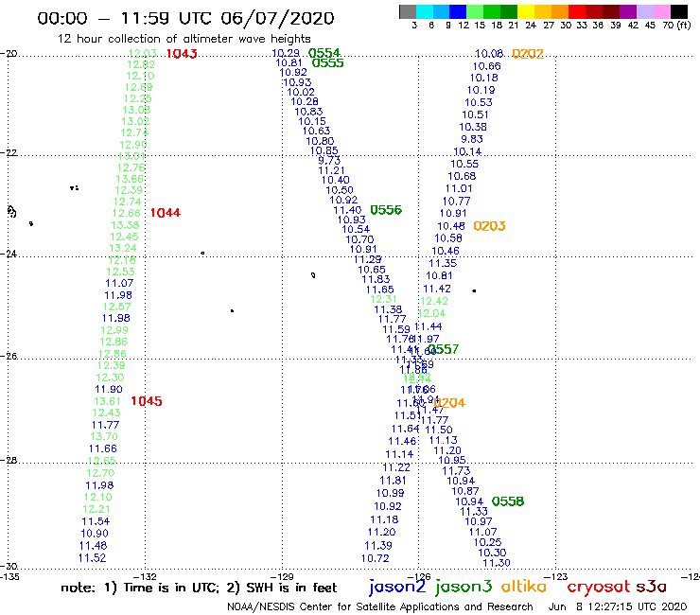The height and width of the screenshot is (615, 700).
Task: Select the altika legend label
Action: pos(524,586)
